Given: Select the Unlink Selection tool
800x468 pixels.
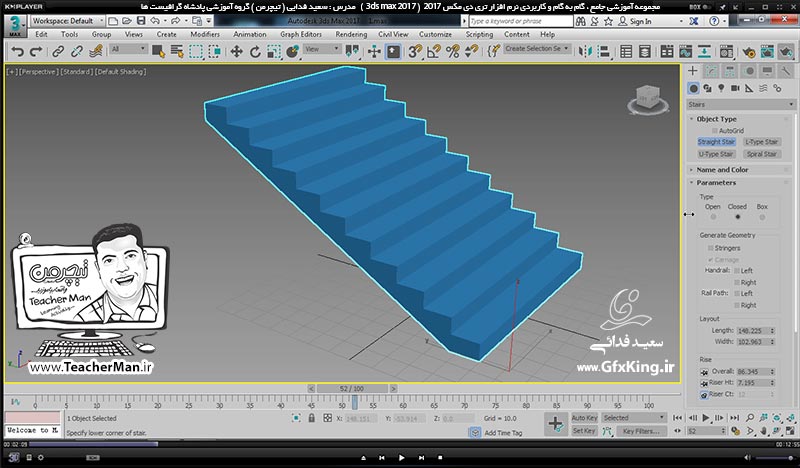Looking at the screenshot, I should click(77, 52).
